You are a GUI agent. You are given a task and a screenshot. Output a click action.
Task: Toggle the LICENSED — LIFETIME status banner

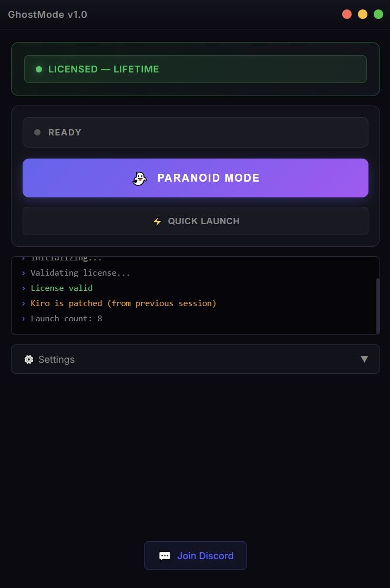(195, 69)
